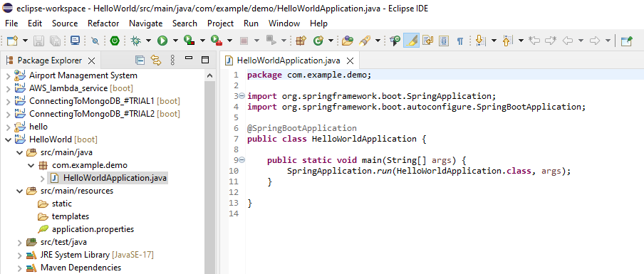
Task: Click the Package Explorer vertical scrollbar
Action: [x=209, y=172]
